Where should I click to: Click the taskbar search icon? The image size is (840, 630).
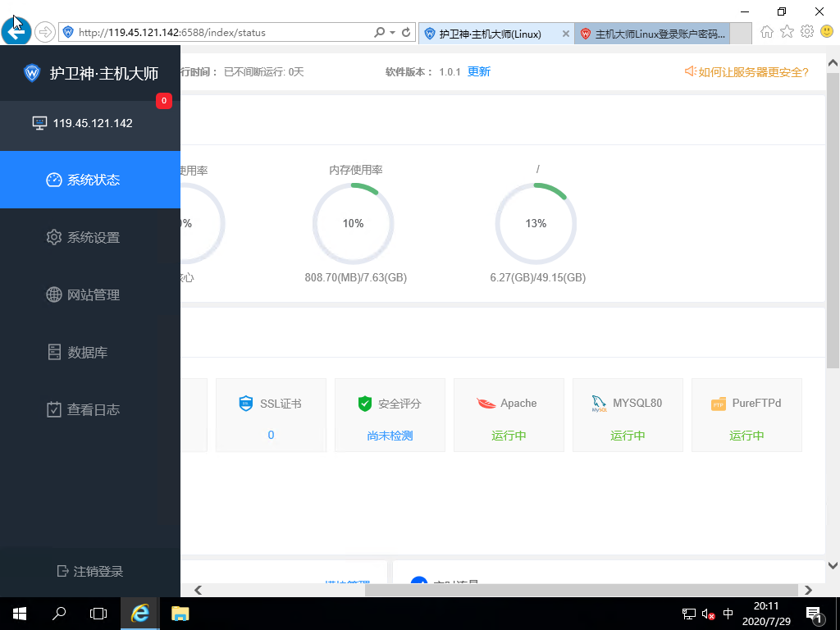click(x=59, y=614)
